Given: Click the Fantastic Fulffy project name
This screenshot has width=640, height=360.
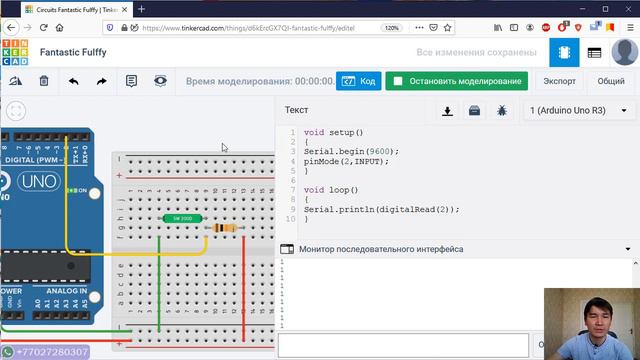Looking at the screenshot, I should click(x=73, y=52).
